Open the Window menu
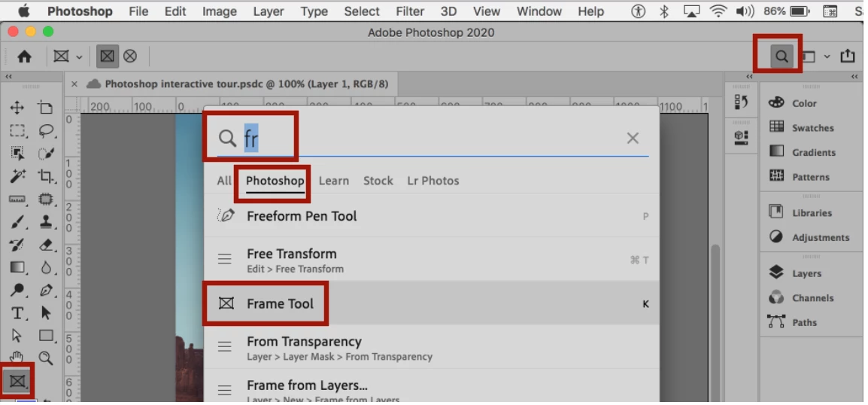This screenshot has width=868, height=405. pyautogui.click(x=539, y=11)
